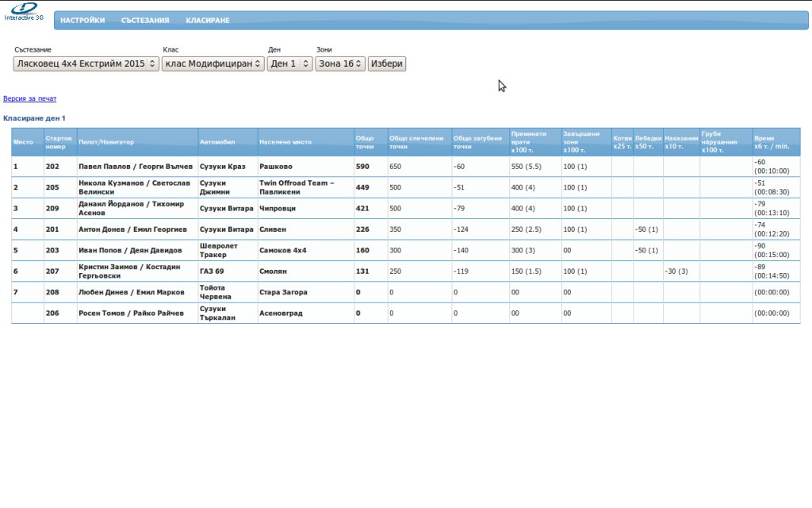Image resolution: width=812 pixels, height=508 pixels.
Task: Open the Ден 1 day selector
Action: point(289,63)
